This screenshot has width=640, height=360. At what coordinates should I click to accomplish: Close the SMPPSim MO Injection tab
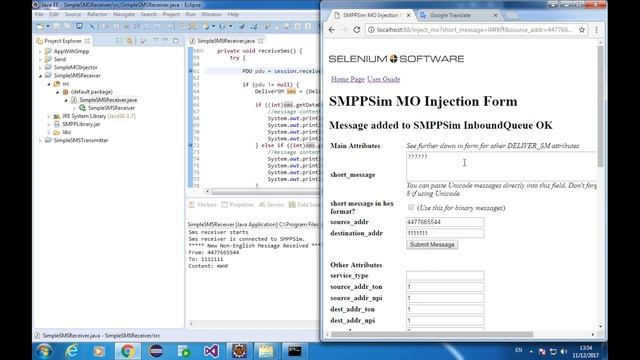click(x=409, y=15)
